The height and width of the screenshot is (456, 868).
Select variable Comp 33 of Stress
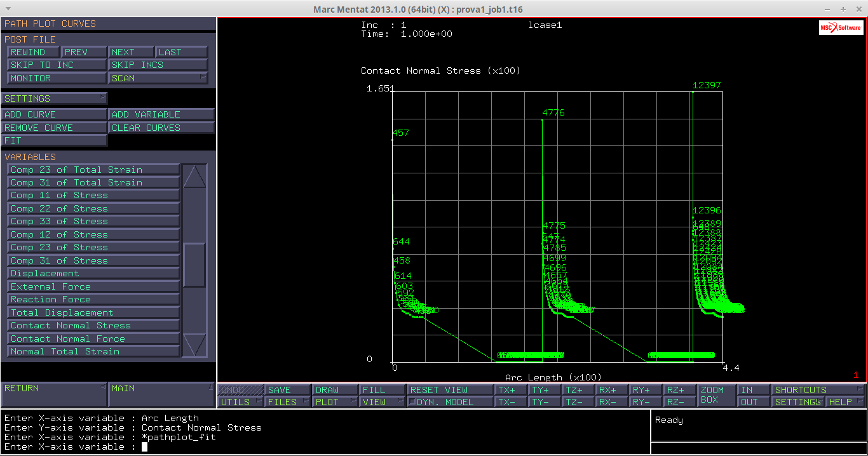tap(94, 222)
